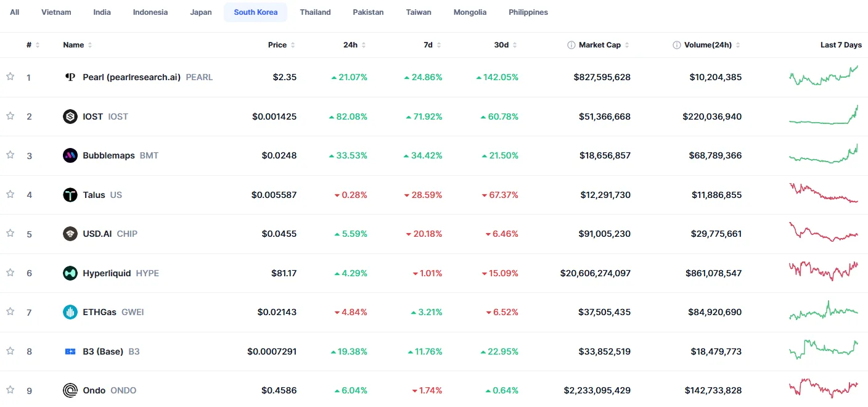Viewport: 868px width, 407px height.
Task: Open the B3 (Base) coin page
Action: point(103,351)
